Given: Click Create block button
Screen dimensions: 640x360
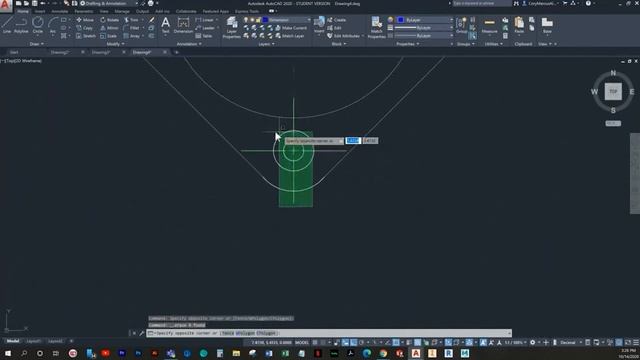Looking at the screenshot, I should click(336, 20).
